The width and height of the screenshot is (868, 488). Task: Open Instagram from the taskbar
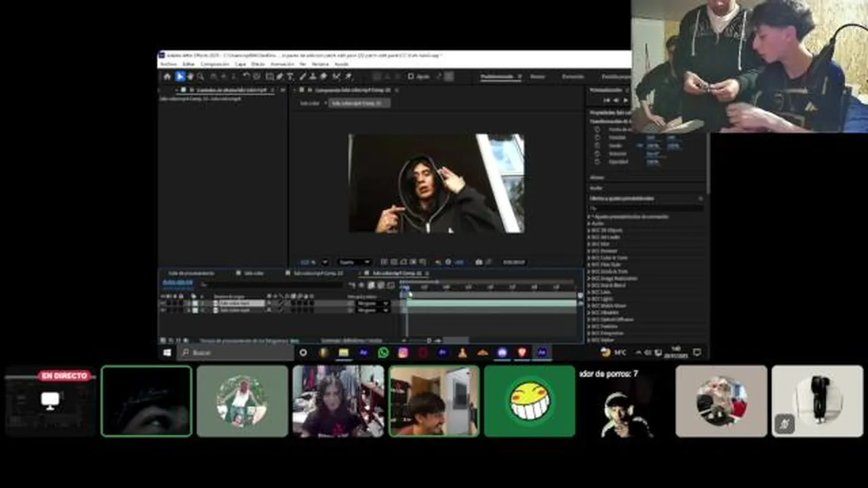(403, 352)
